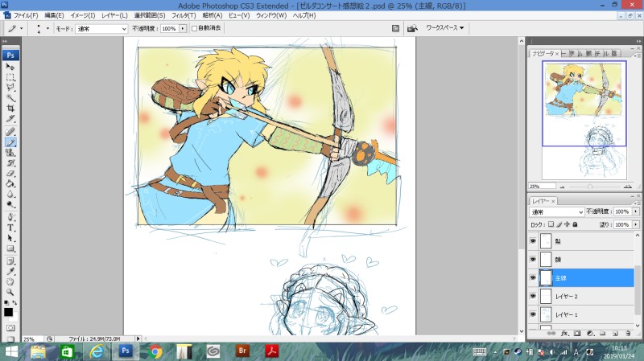Click the new layer icon
The width and height of the screenshot is (644, 361).
pos(615,334)
